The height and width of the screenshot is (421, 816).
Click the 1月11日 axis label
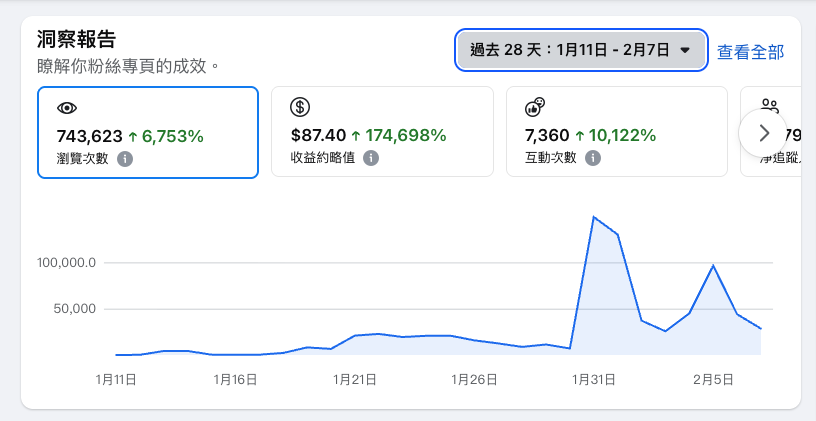click(x=116, y=379)
